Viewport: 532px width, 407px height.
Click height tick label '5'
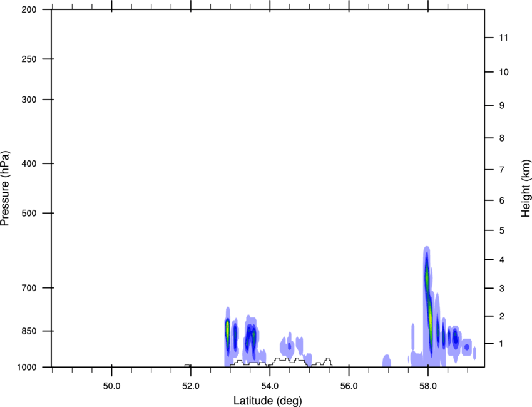coord(502,231)
